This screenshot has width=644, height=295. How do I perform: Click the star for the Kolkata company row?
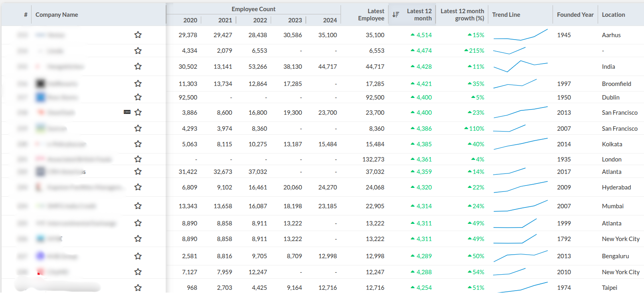[x=138, y=144]
